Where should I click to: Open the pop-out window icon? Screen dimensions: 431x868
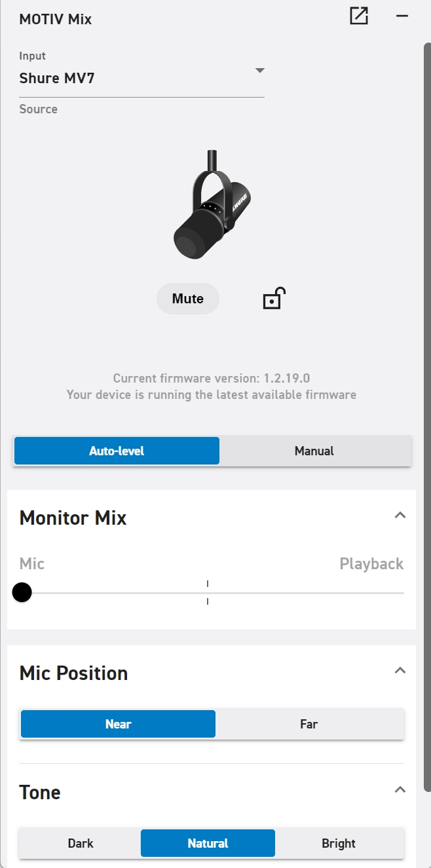click(359, 16)
